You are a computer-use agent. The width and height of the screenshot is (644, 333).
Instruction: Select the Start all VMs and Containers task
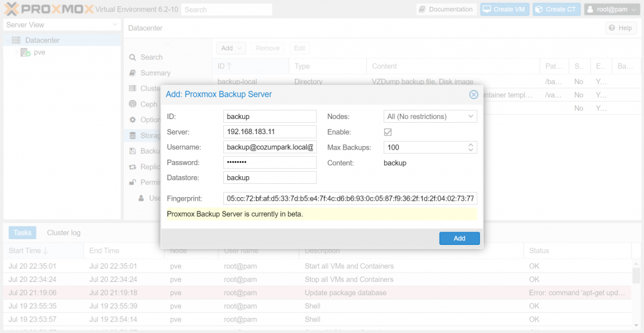[318, 266]
